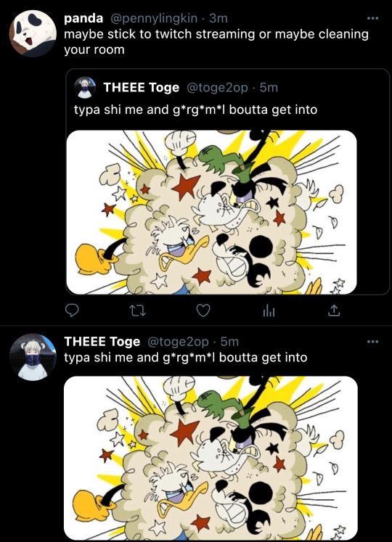Visit @toge2op handle on the lower tweet
Image resolution: width=392 pixels, height=542 pixels.
pyautogui.click(x=178, y=342)
